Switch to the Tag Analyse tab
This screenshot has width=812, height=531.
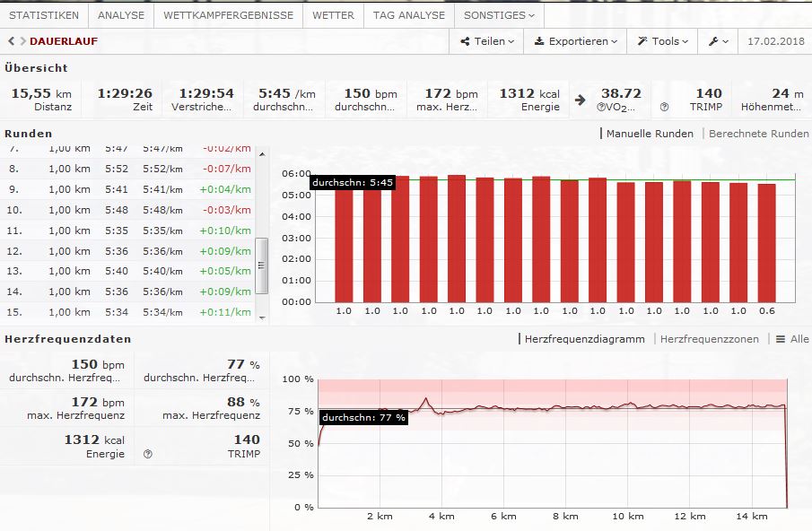tap(408, 15)
